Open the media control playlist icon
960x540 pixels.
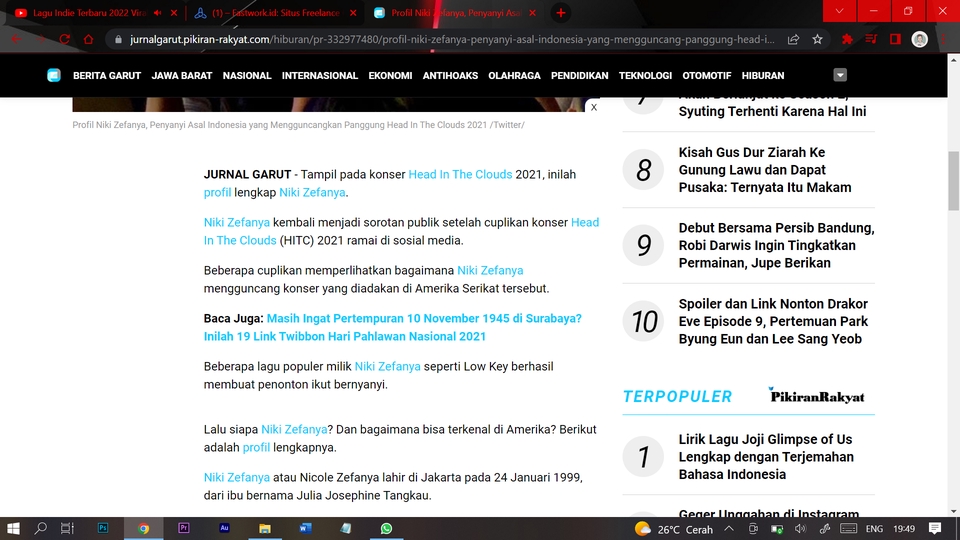(x=871, y=39)
